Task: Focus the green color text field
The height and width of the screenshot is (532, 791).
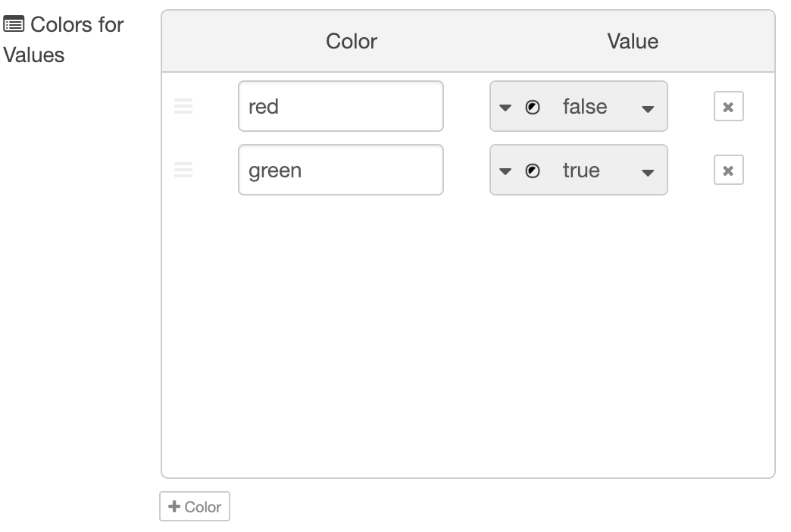Action: pos(340,171)
